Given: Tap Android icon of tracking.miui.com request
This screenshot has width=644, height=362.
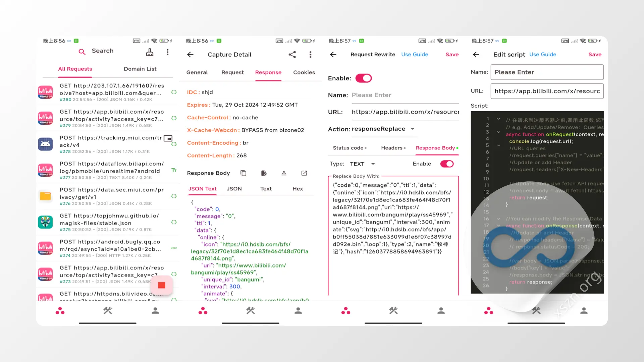Looking at the screenshot, I should point(45,144).
